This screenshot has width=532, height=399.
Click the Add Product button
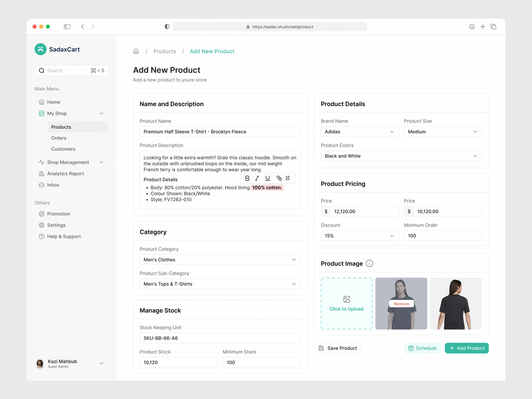(x=466, y=348)
